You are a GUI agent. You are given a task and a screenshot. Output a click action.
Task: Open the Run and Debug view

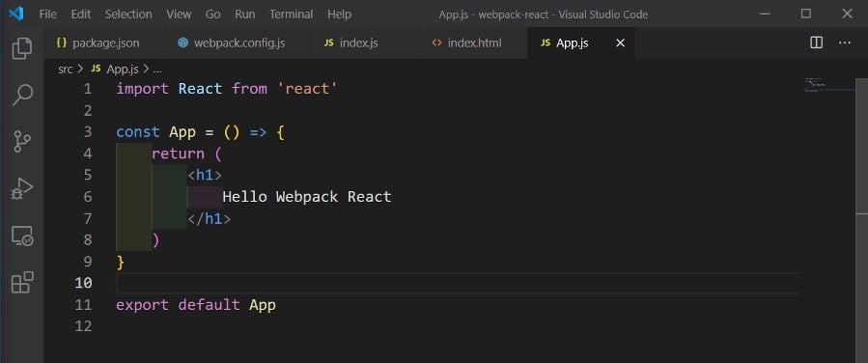tap(22, 188)
